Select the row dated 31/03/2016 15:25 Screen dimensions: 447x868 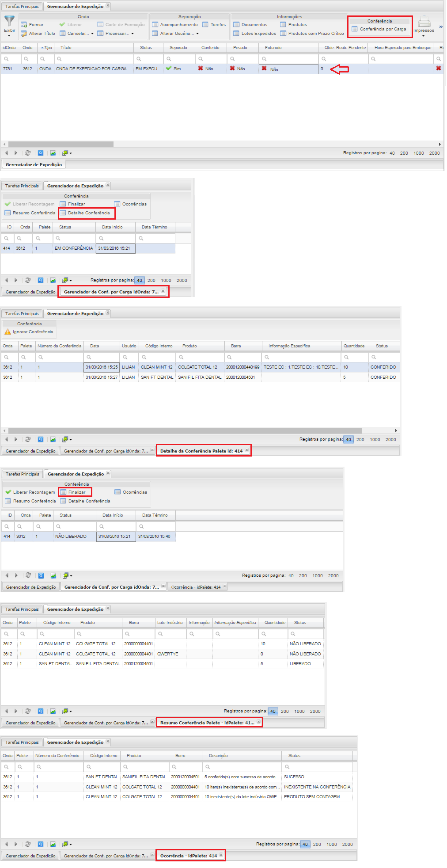click(200, 367)
